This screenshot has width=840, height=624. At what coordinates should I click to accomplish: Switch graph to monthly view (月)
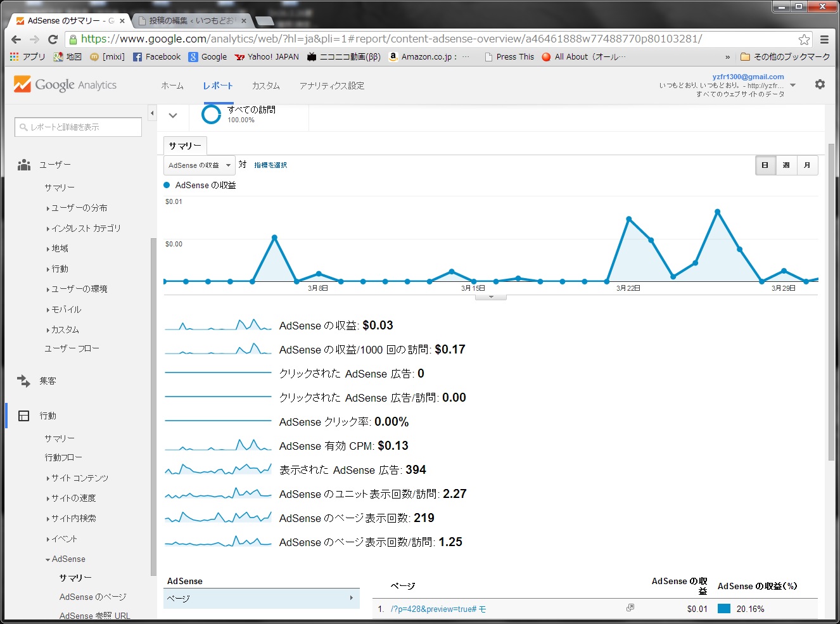pyautogui.click(x=807, y=165)
